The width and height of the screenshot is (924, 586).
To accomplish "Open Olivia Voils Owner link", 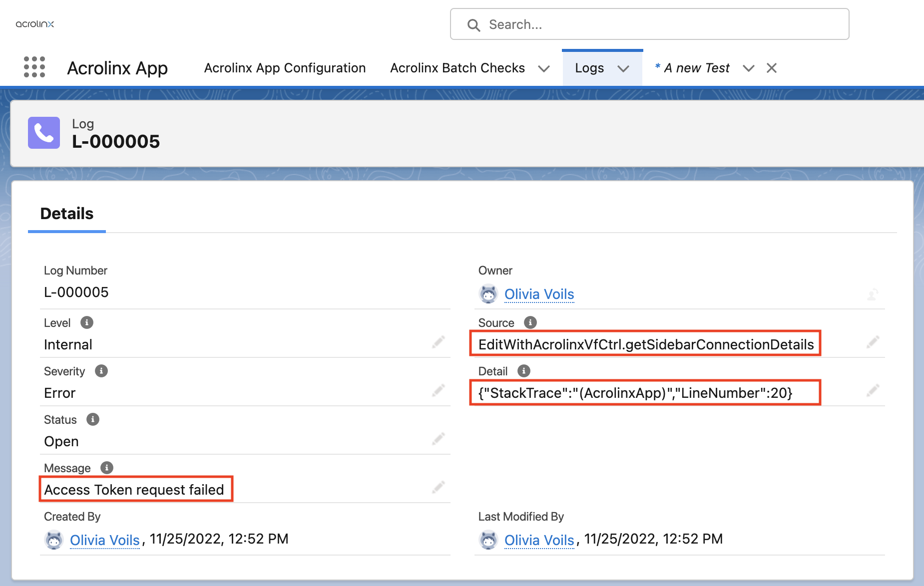I will click(x=539, y=294).
